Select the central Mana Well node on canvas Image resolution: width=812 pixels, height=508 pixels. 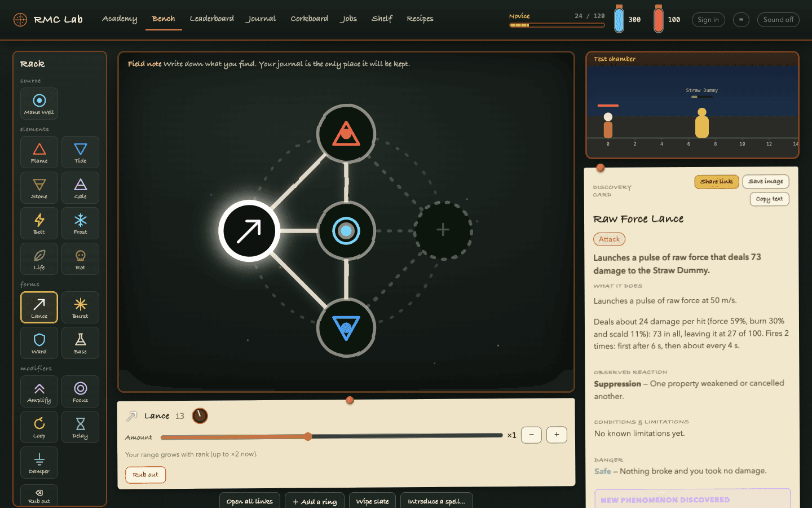(346, 231)
